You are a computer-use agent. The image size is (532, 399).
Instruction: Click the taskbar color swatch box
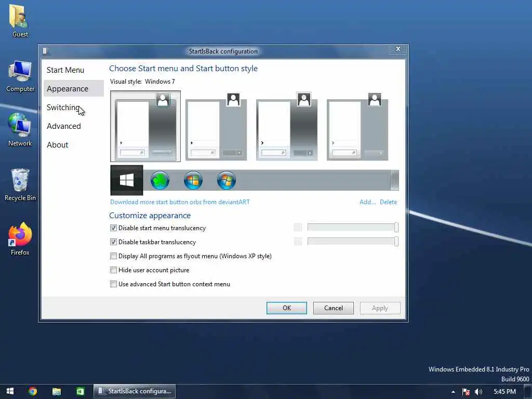point(298,241)
